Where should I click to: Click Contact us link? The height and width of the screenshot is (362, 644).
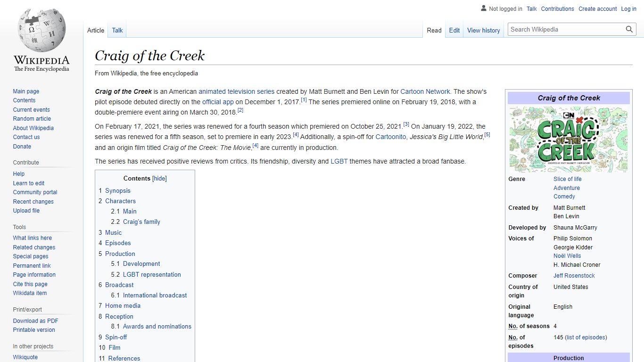(26, 137)
